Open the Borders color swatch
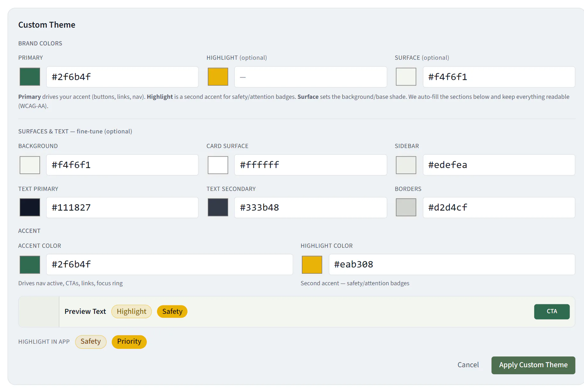584x392 pixels. (406, 207)
